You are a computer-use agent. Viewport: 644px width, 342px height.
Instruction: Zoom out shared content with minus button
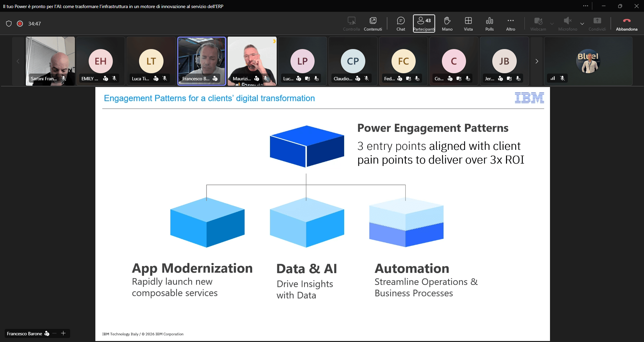tap(54, 333)
